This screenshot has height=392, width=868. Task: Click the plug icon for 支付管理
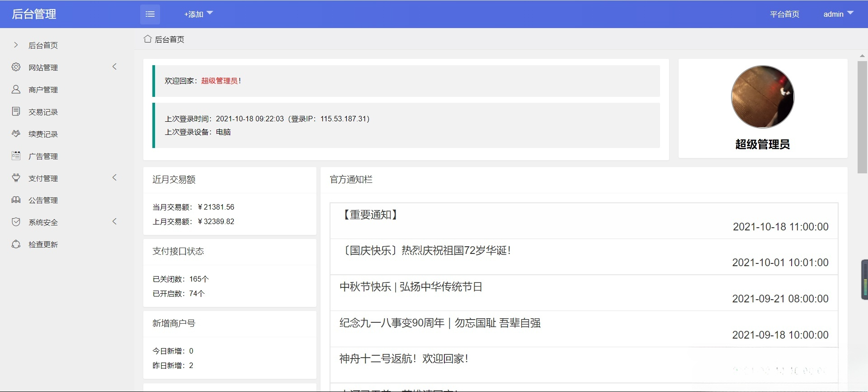click(x=16, y=178)
